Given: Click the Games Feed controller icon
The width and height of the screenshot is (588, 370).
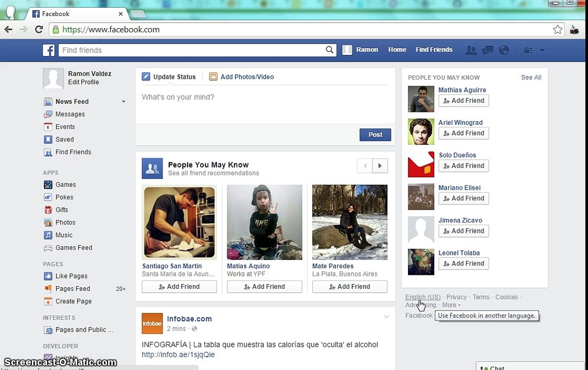Looking at the screenshot, I should (48, 248).
